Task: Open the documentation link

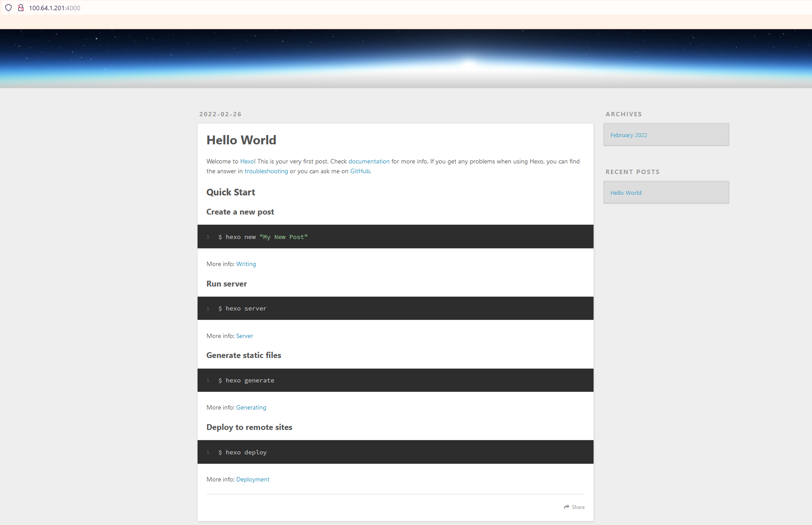Action: point(369,161)
